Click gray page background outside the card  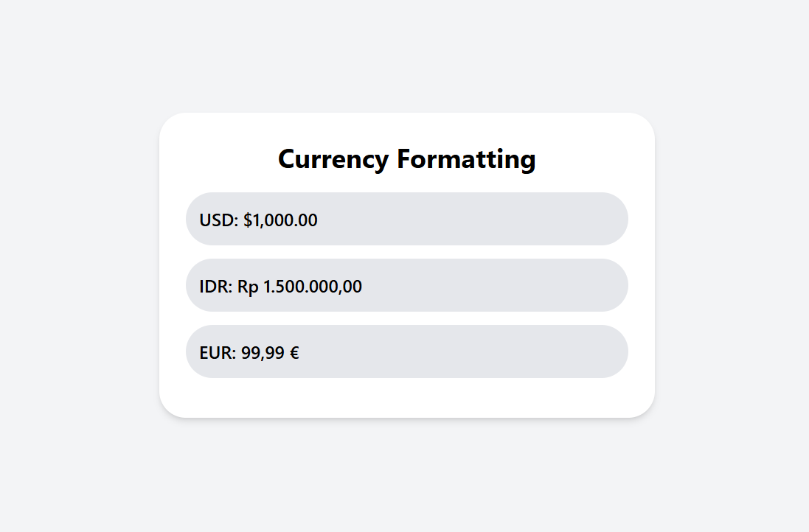tap(74, 442)
